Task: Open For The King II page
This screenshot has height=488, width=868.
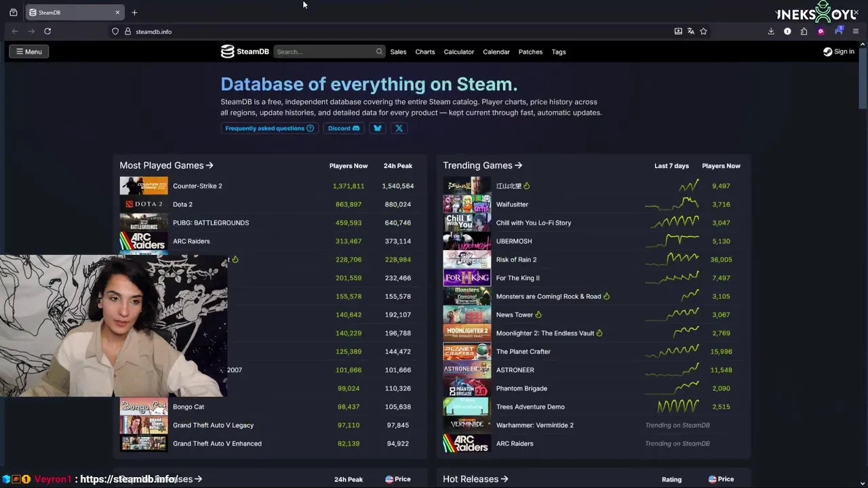Action: coord(518,278)
